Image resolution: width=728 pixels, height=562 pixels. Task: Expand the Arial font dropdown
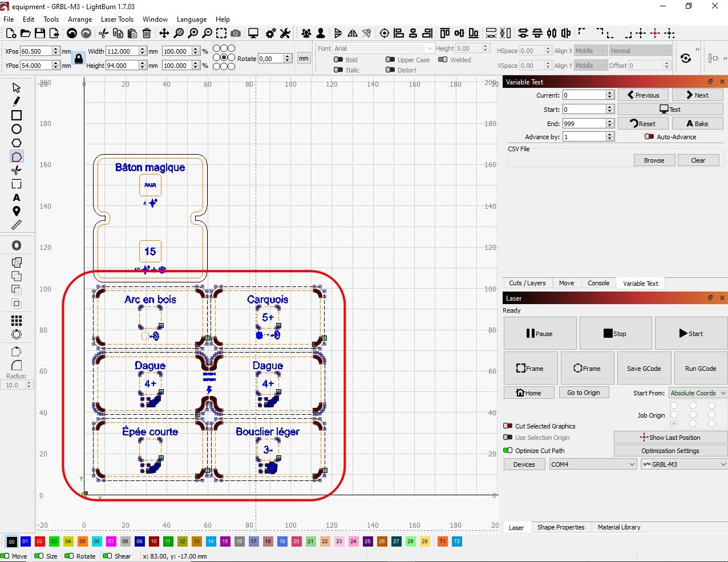coord(383,48)
